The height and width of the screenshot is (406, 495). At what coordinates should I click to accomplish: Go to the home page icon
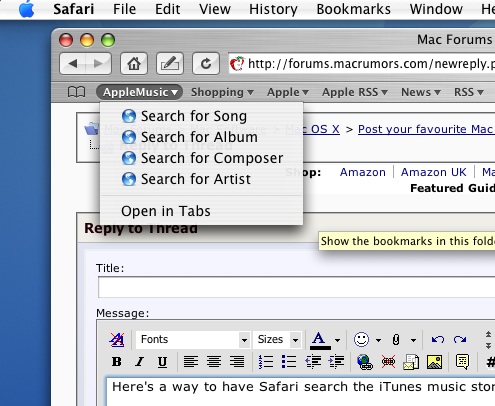[134, 63]
